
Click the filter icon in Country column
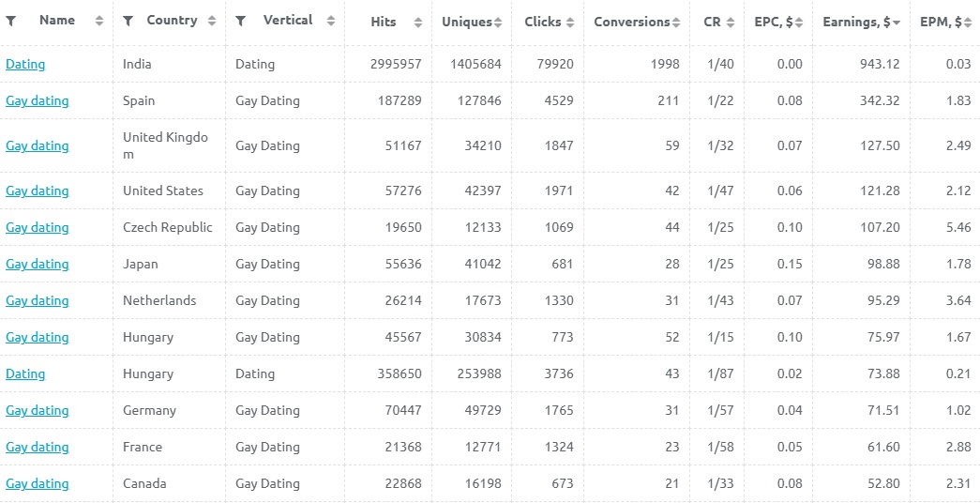pos(128,21)
